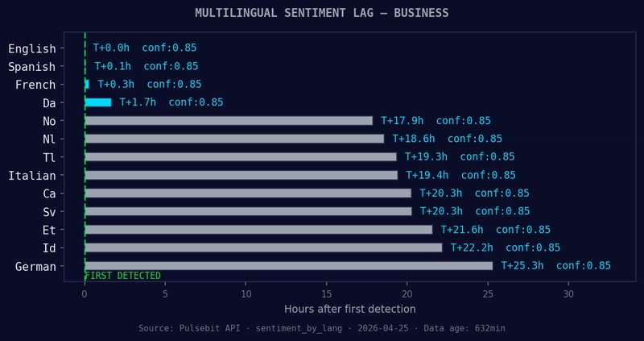Image resolution: width=644 pixels, height=341 pixels.
Task: Click the T+20.3h value for Ca
Action: (440, 193)
